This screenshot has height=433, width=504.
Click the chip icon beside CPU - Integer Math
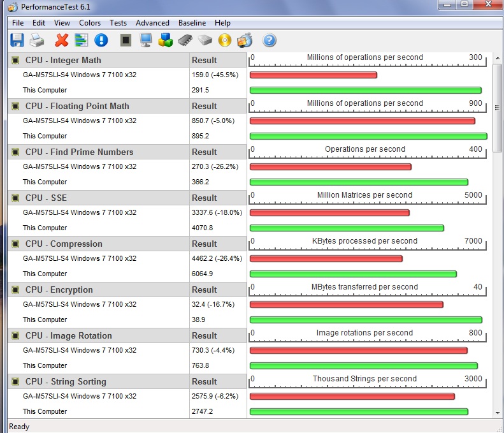pyautogui.click(x=15, y=60)
